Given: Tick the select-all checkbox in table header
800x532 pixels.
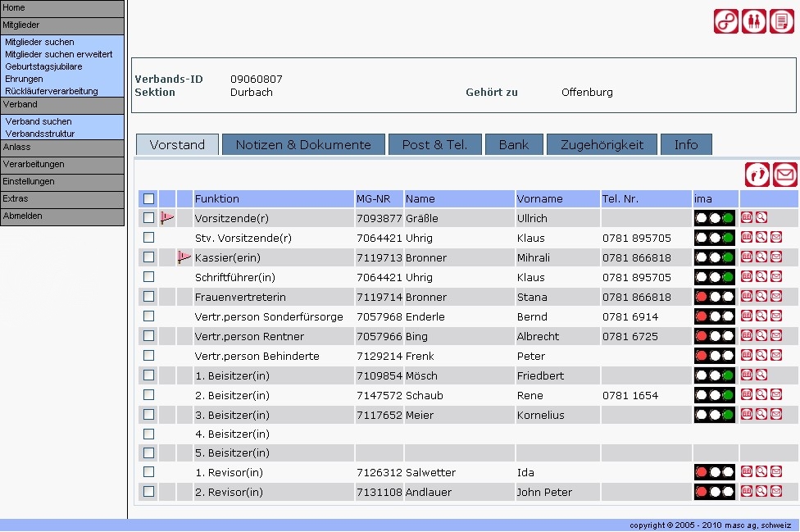Looking at the screenshot, I should click(148, 198).
